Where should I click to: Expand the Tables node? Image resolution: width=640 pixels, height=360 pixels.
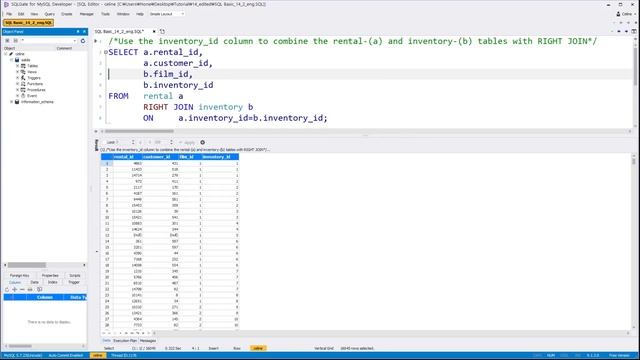(18, 66)
